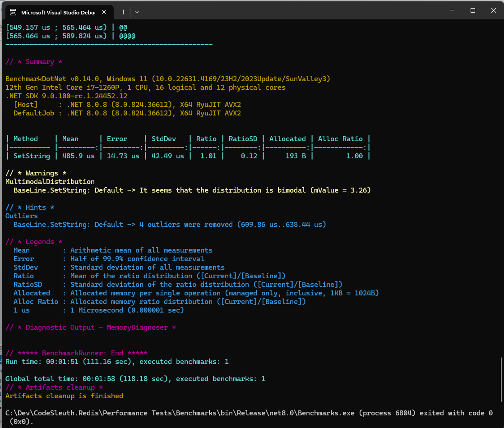Click legend text 'Allocated memory per single operation'
Viewport: 504px width, 428px height.
(x=146, y=293)
